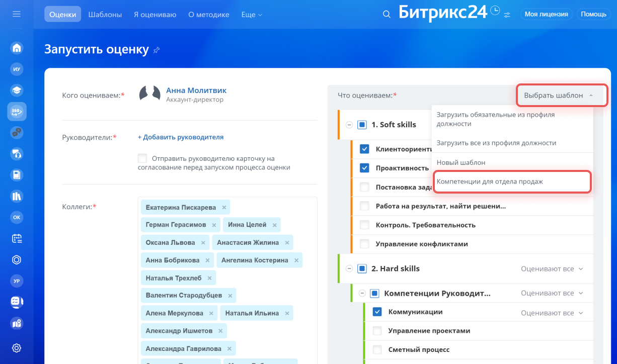This screenshot has height=364, width=617.
Task: Open the calendar icon in the left sidebar
Action: click(x=17, y=238)
